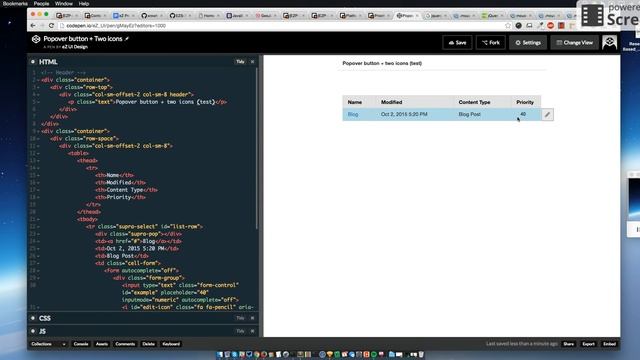Close the HTML editor panel
The image size is (640, 360).
pos(252,62)
